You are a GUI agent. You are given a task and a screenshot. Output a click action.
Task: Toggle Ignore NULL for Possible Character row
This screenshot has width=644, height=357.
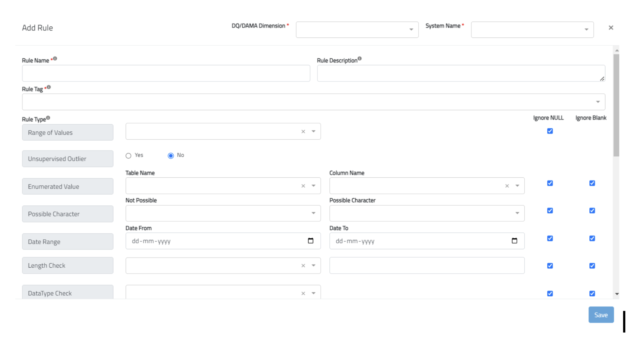click(550, 211)
